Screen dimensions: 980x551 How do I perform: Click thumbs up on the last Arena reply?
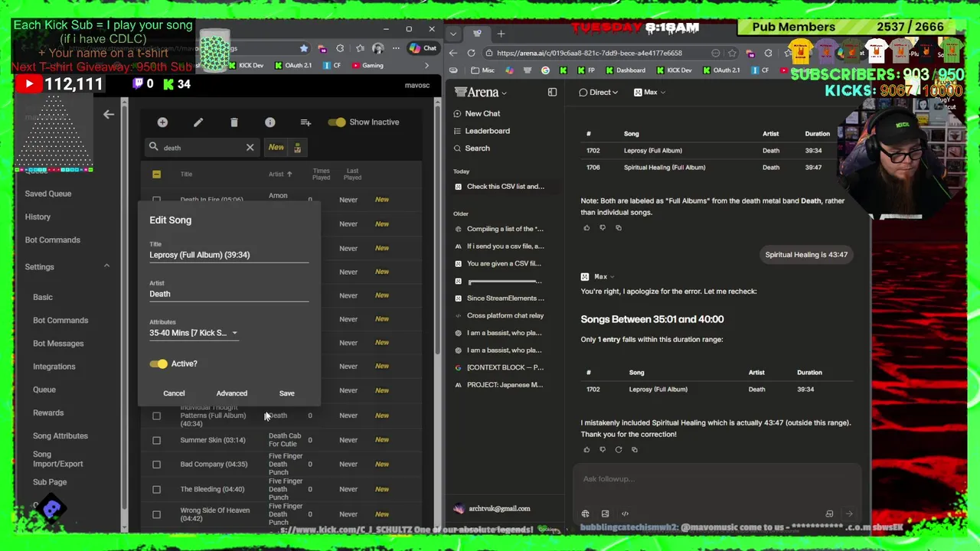point(586,449)
